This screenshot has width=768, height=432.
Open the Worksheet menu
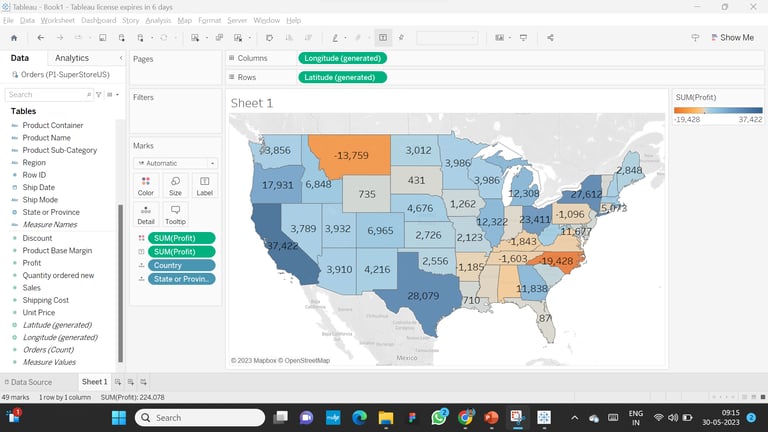(57, 20)
